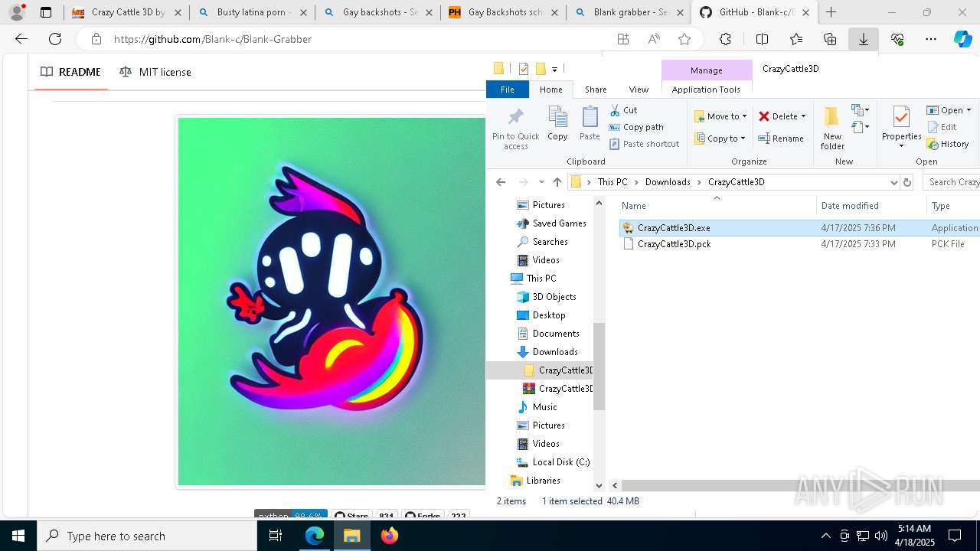Image resolution: width=980 pixels, height=551 pixels.
Task: Expand the Open dropdown in ribbon
Action: [969, 110]
